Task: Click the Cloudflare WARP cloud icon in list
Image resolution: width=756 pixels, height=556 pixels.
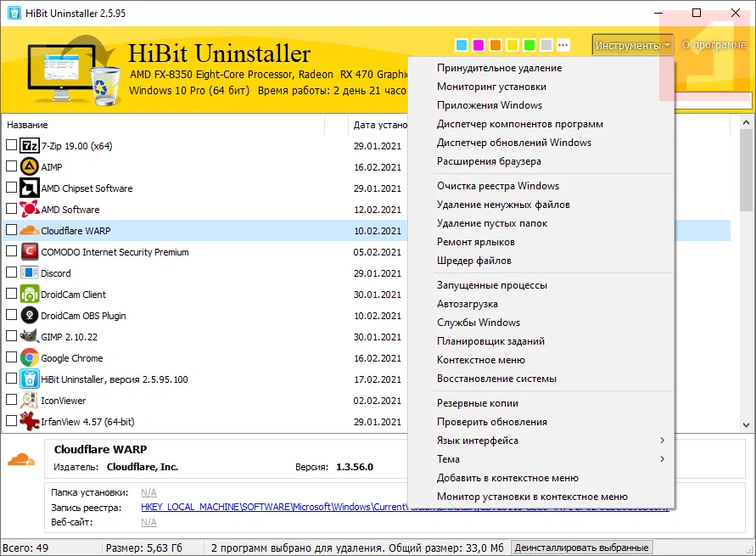Action: 30,231
